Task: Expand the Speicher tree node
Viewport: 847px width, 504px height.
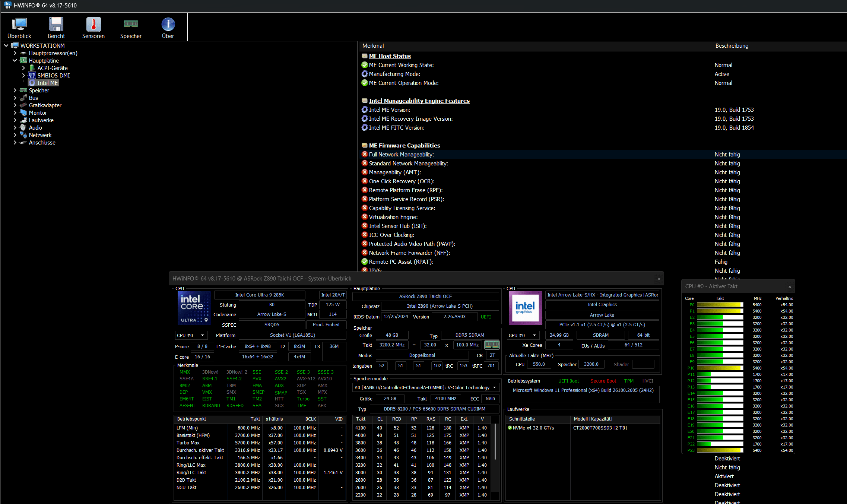Action: point(15,90)
